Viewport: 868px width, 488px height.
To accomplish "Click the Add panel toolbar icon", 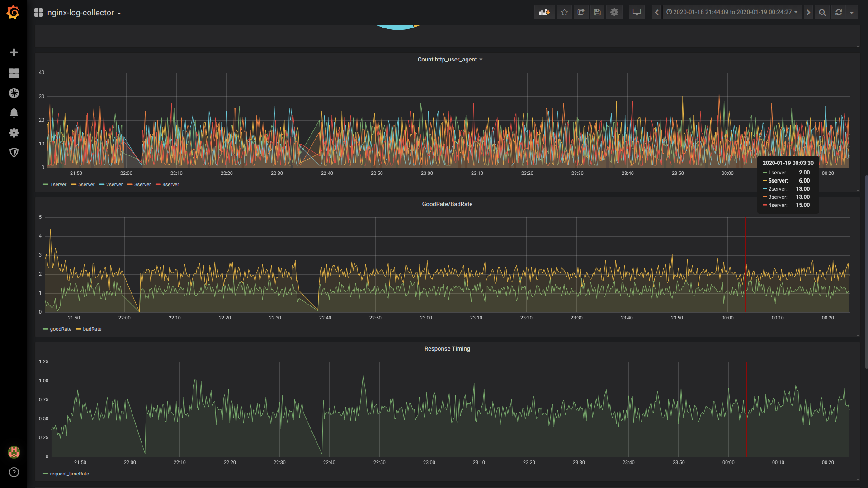I will coord(544,12).
